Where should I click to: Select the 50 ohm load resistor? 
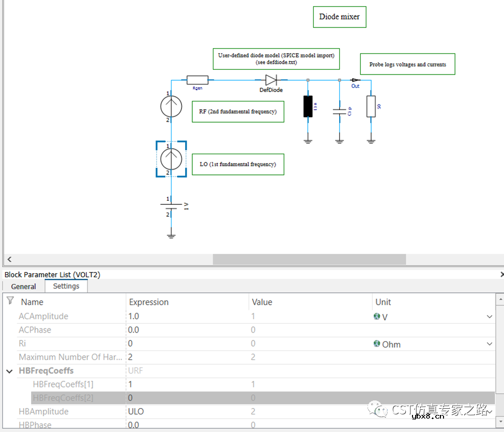pos(371,106)
